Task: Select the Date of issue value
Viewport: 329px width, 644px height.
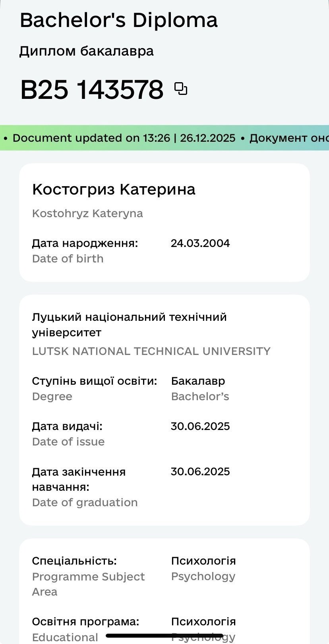Action: (x=200, y=426)
